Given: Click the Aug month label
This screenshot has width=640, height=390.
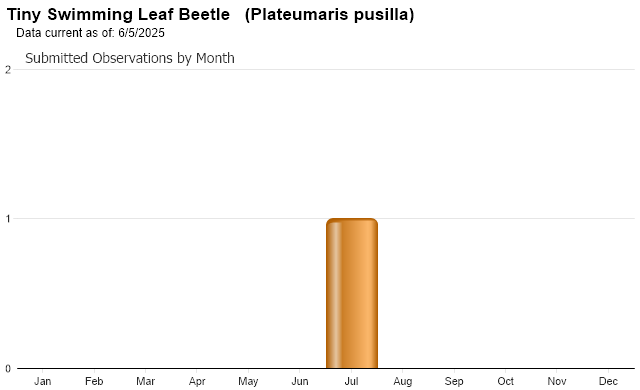Looking at the screenshot, I should 402,381.
